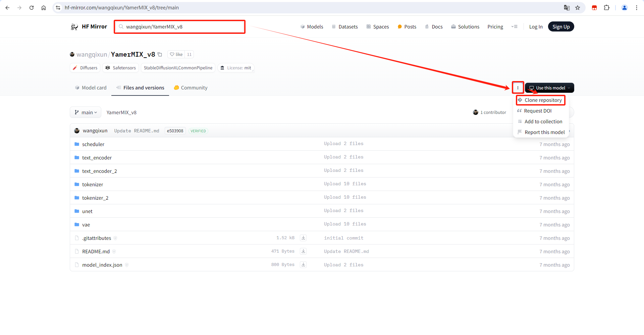Open the Pricing page
The image size is (644, 335).
click(x=495, y=27)
